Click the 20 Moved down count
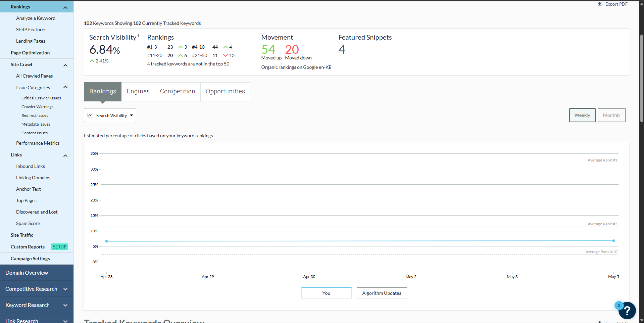 tap(292, 49)
